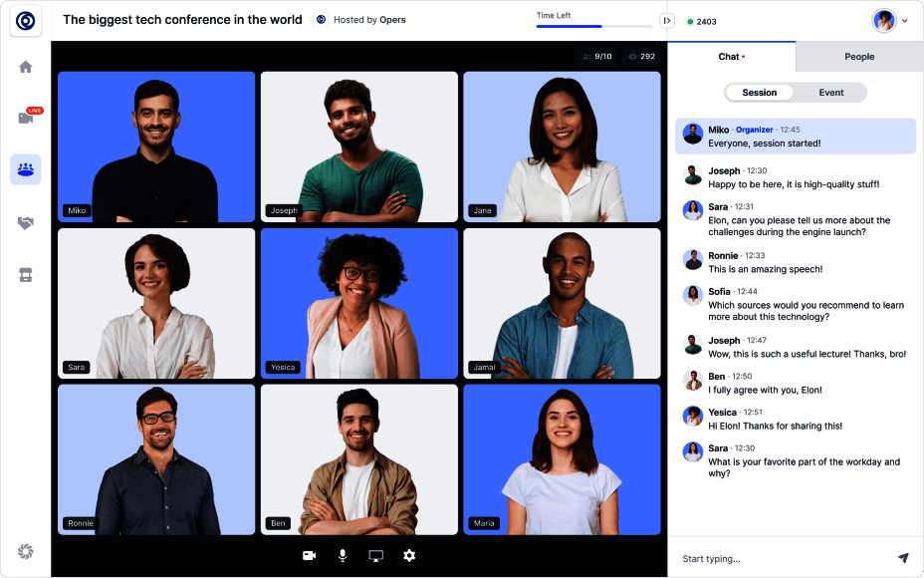Click the 2403 online attendees indicator

pos(701,22)
